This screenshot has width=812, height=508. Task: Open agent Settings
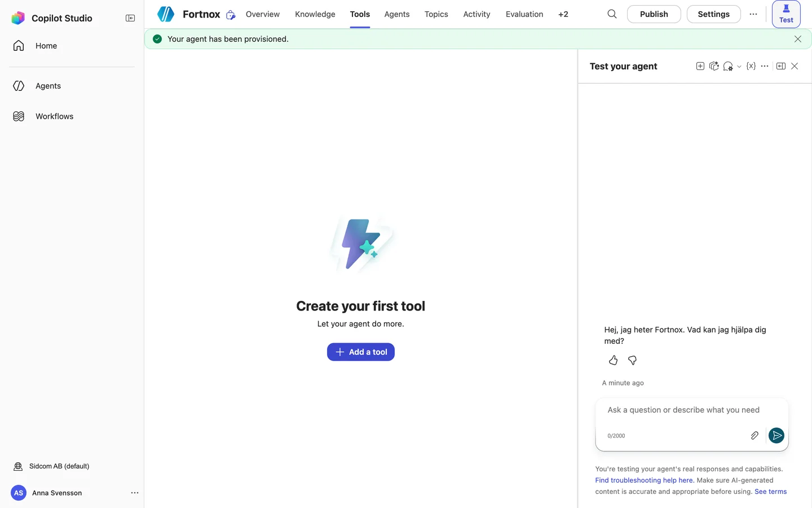(x=714, y=14)
